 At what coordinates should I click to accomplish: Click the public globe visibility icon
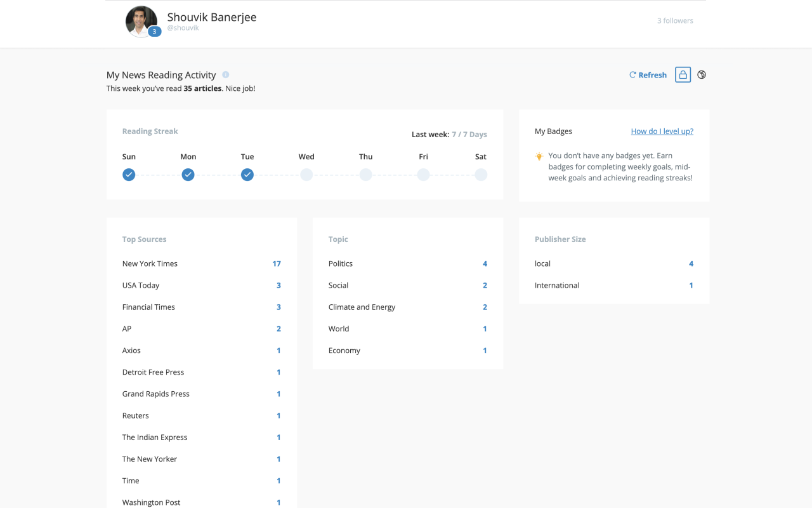click(x=702, y=75)
